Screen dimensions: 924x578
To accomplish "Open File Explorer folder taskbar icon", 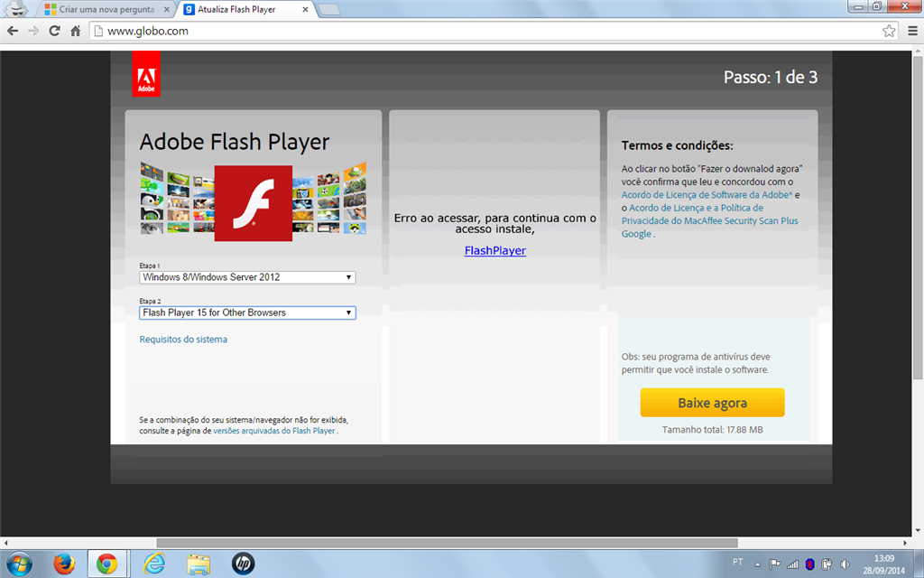I will pos(199,564).
